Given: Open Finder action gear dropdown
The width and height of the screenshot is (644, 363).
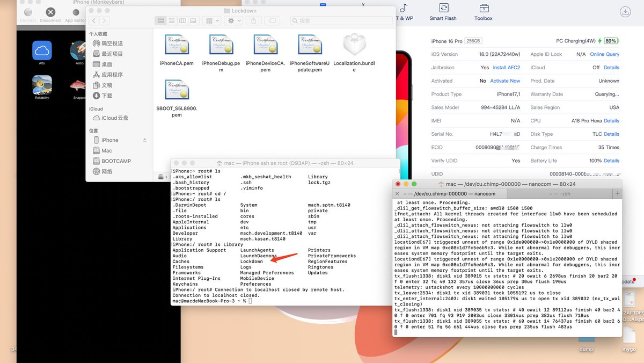Looking at the screenshot, I should coord(234,20).
